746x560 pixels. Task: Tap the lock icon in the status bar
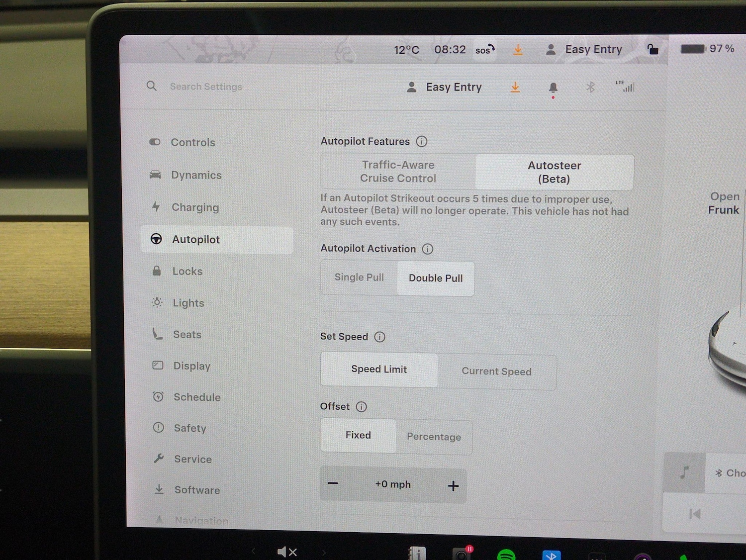pos(653,49)
